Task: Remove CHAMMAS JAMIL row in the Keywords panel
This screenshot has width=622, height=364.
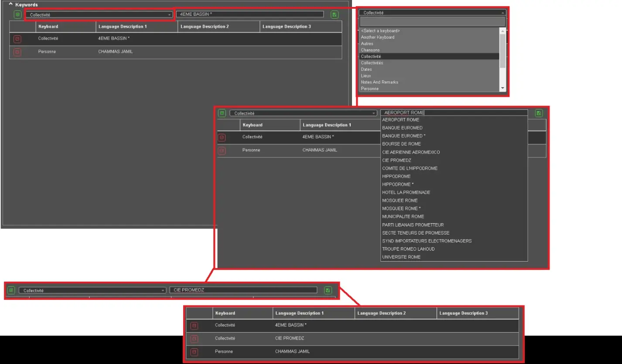Action: pos(17,52)
